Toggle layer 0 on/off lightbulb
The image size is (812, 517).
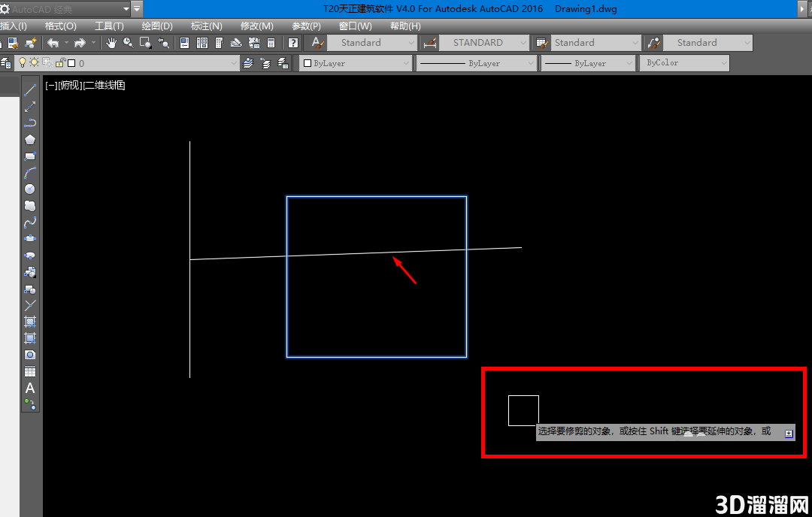tap(23, 62)
